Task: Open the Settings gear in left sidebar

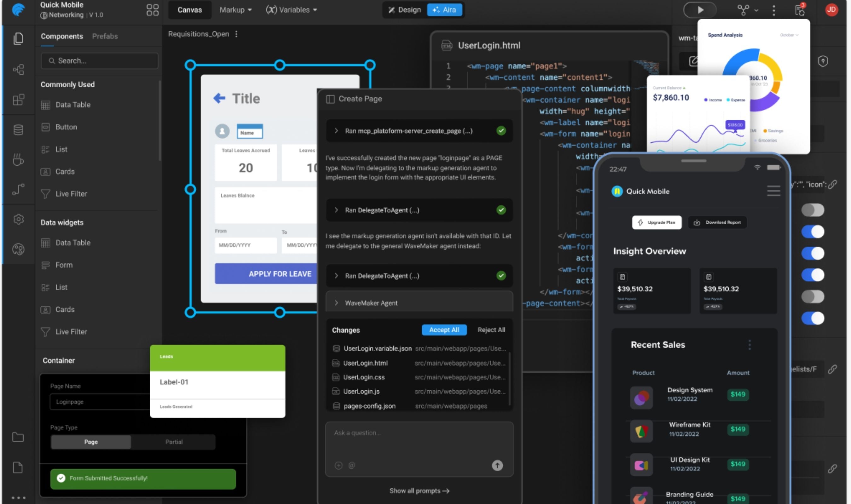Action: pyautogui.click(x=18, y=219)
